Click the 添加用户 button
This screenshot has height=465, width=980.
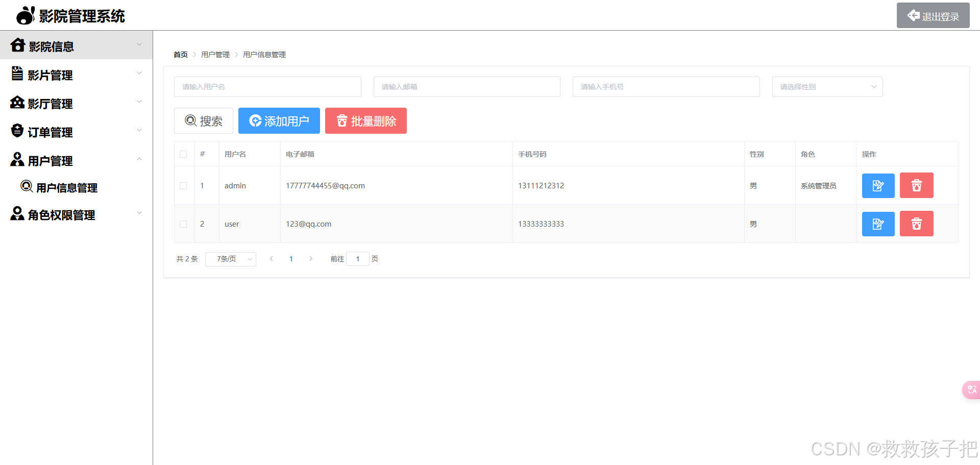tap(279, 120)
